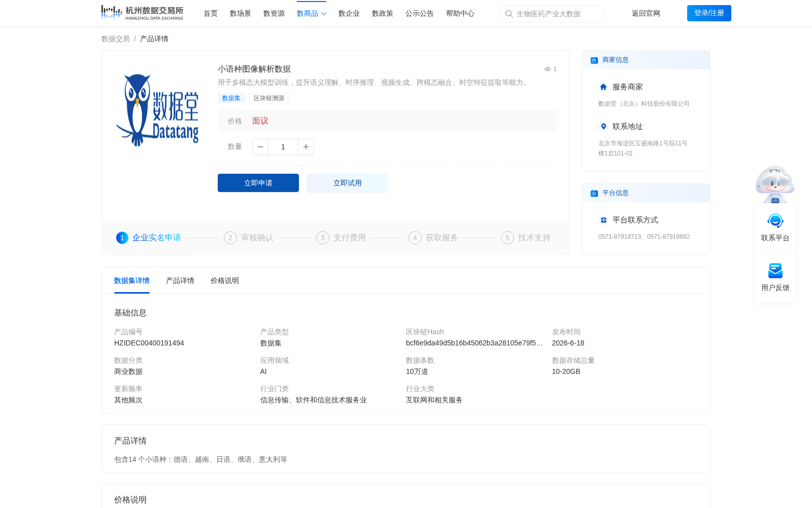
Task: Click storage total 10-20GB value
Action: click(x=566, y=371)
